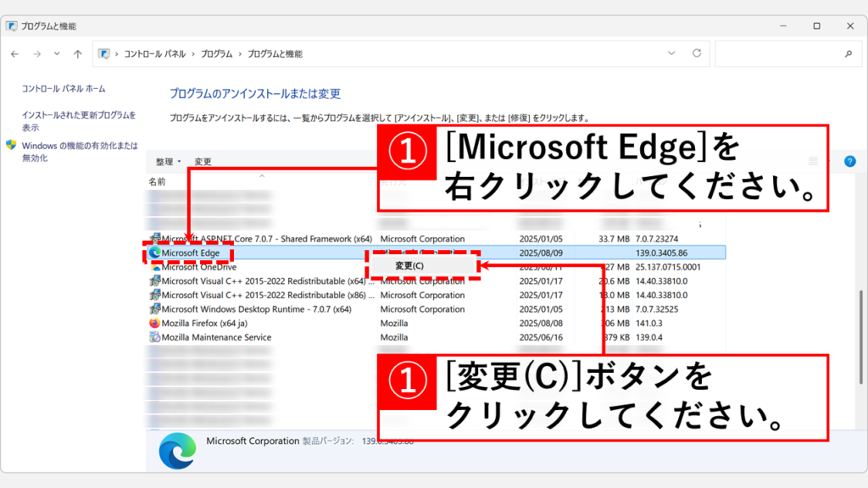This screenshot has height=488, width=868.
Task: Click the forward navigation arrow
Action: click(x=36, y=54)
